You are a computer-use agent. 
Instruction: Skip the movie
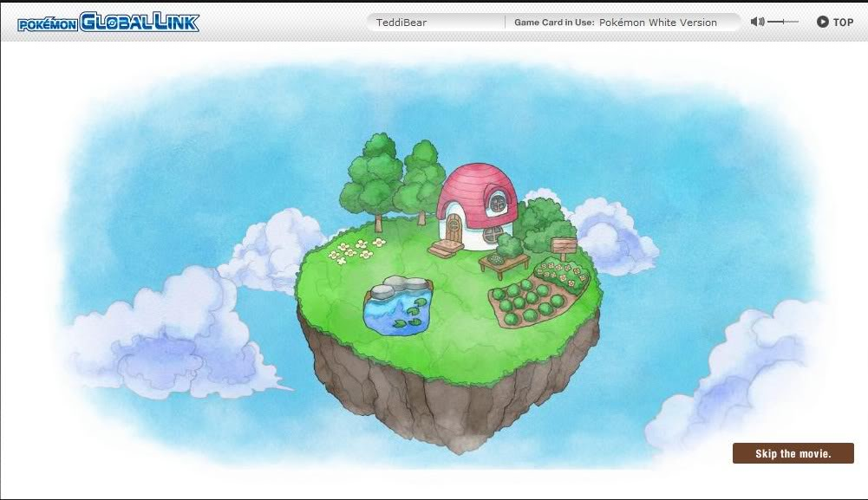pyautogui.click(x=793, y=453)
